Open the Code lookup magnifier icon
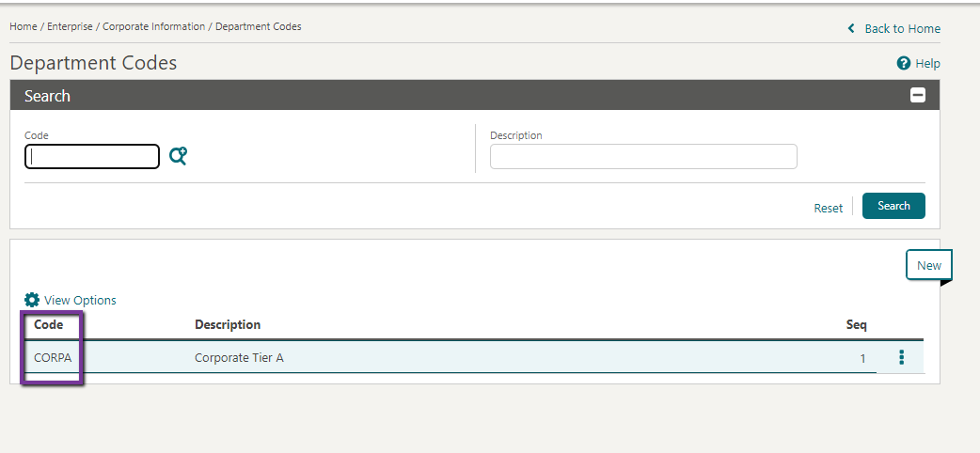 pos(178,156)
